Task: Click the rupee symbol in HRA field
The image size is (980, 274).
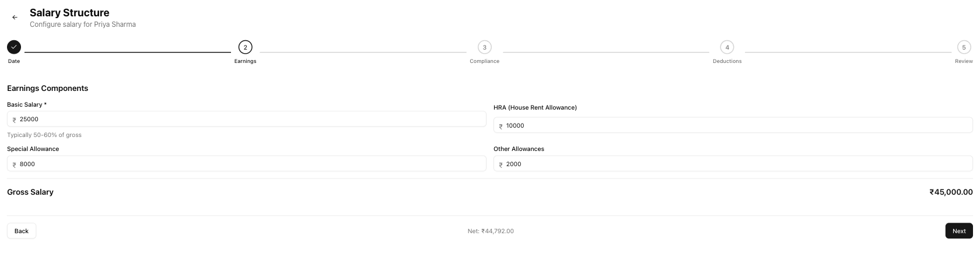Action: pyautogui.click(x=501, y=126)
